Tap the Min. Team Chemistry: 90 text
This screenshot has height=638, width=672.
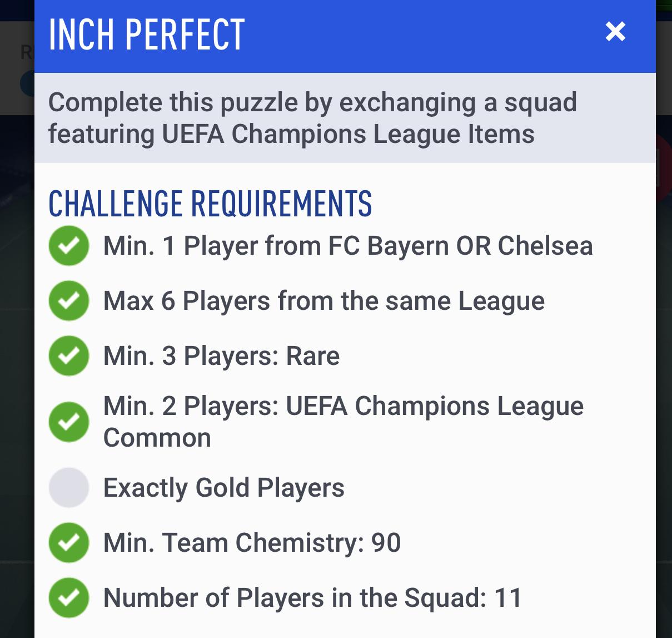pos(252,543)
